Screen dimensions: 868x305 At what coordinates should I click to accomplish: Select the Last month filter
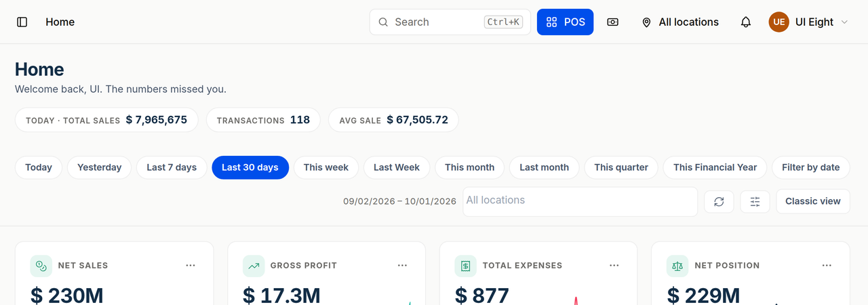(x=545, y=167)
